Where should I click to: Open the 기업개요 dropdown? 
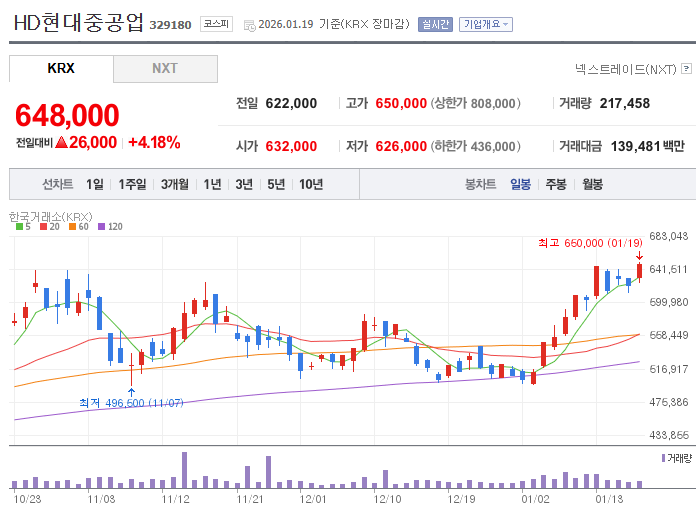(486, 24)
